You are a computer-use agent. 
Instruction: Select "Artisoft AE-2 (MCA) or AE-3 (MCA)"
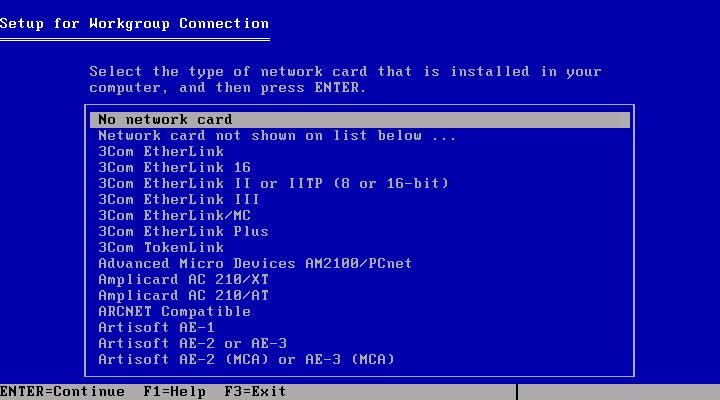click(246, 360)
